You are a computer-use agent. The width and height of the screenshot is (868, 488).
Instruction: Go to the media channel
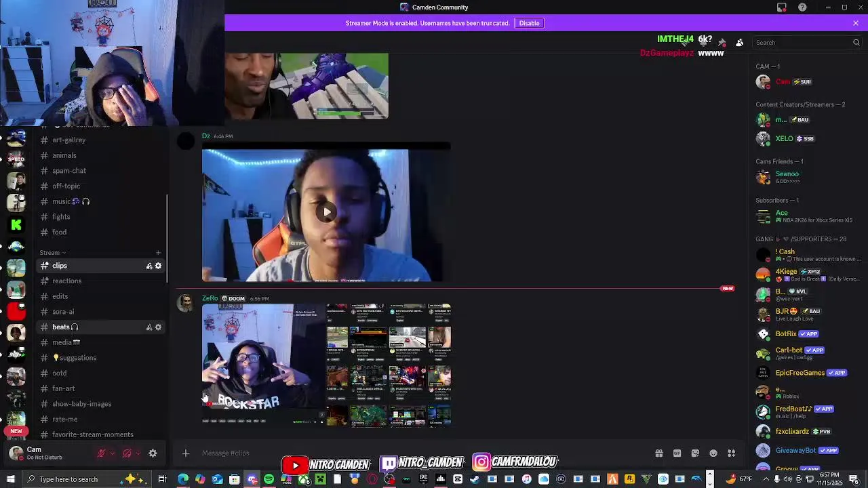(100, 342)
